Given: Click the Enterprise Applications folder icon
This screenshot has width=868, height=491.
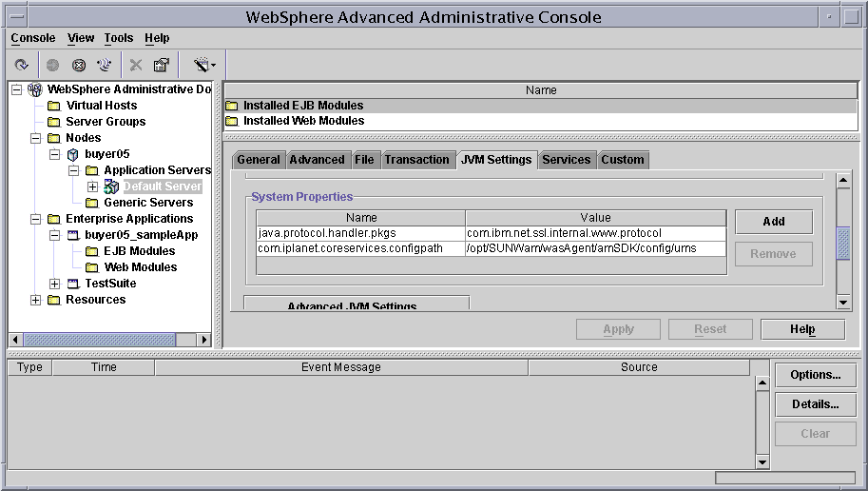Looking at the screenshot, I should pyautogui.click(x=53, y=219).
